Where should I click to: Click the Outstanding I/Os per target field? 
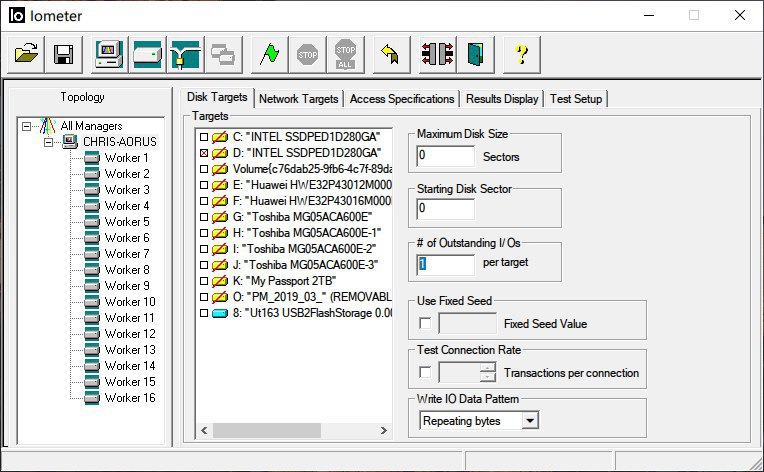(x=445, y=264)
